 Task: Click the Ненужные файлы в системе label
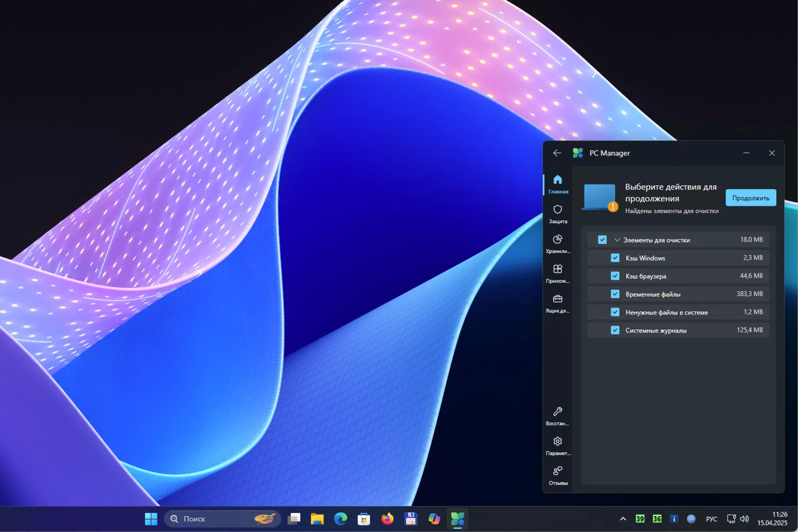tap(667, 312)
